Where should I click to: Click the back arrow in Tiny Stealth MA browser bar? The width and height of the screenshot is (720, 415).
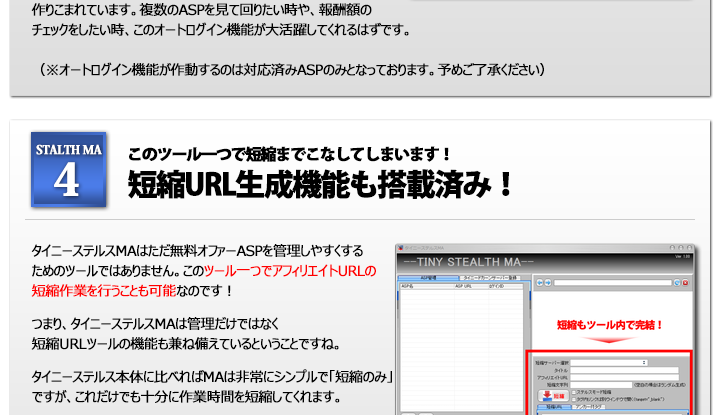point(540,283)
